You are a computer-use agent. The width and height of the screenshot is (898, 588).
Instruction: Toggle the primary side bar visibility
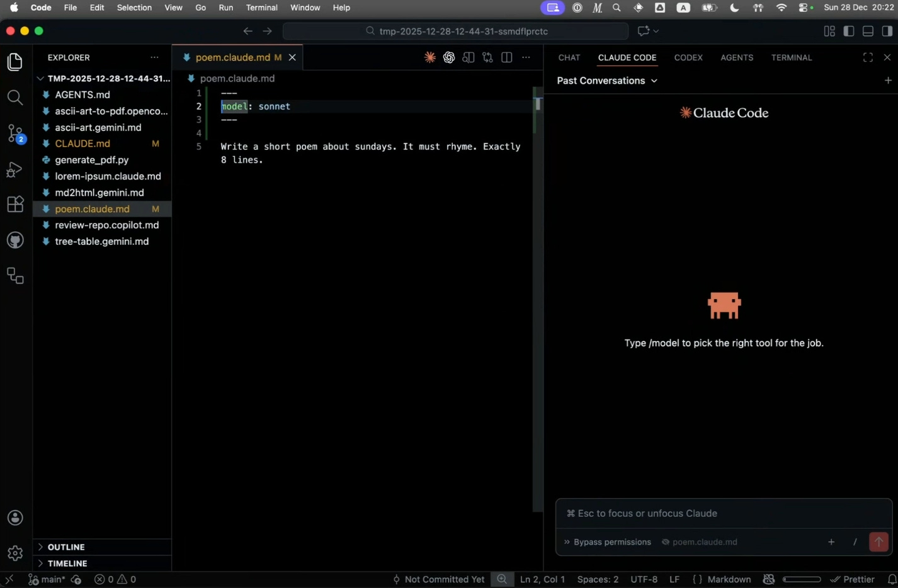tap(849, 31)
